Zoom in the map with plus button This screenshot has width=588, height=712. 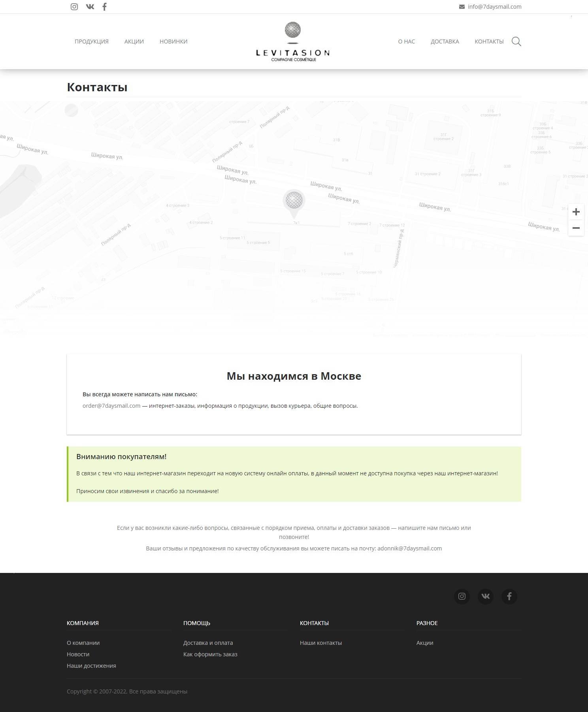pyautogui.click(x=576, y=212)
